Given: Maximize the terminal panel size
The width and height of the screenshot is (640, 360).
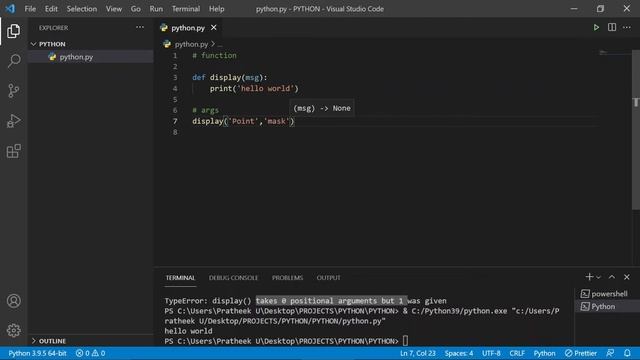Looking at the screenshot, I should 611,277.
